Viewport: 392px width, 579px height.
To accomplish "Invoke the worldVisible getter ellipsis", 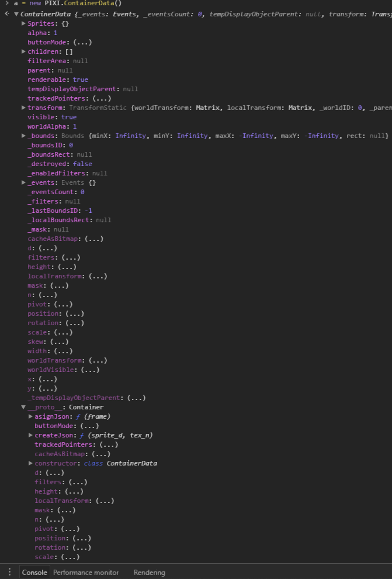I will (91, 370).
